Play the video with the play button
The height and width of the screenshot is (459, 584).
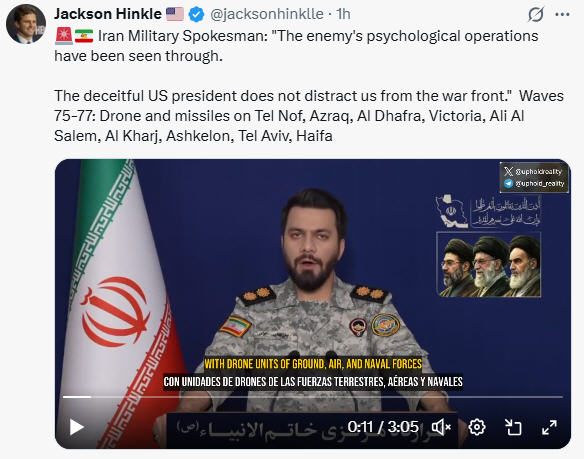tap(76, 427)
